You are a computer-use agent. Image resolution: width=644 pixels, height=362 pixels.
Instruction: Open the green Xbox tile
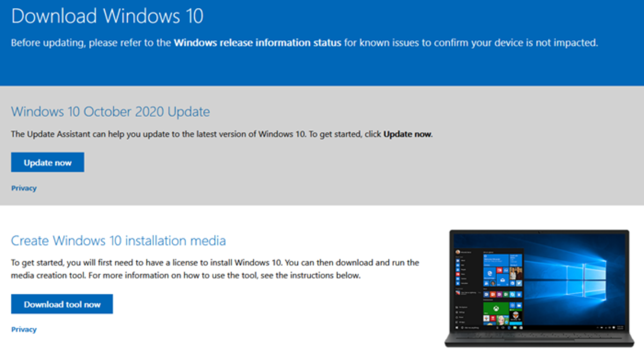tap(496, 308)
